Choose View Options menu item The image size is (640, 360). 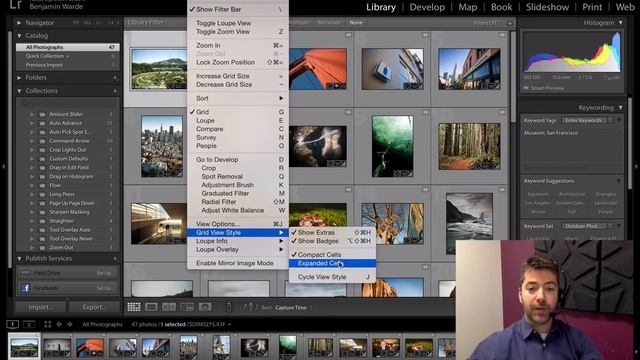238,224
